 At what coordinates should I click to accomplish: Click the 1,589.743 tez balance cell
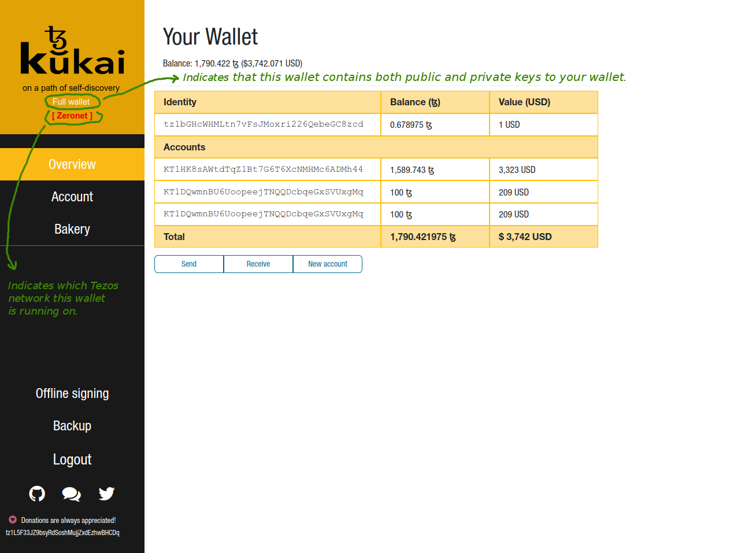pyautogui.click(x=412, y=170)
